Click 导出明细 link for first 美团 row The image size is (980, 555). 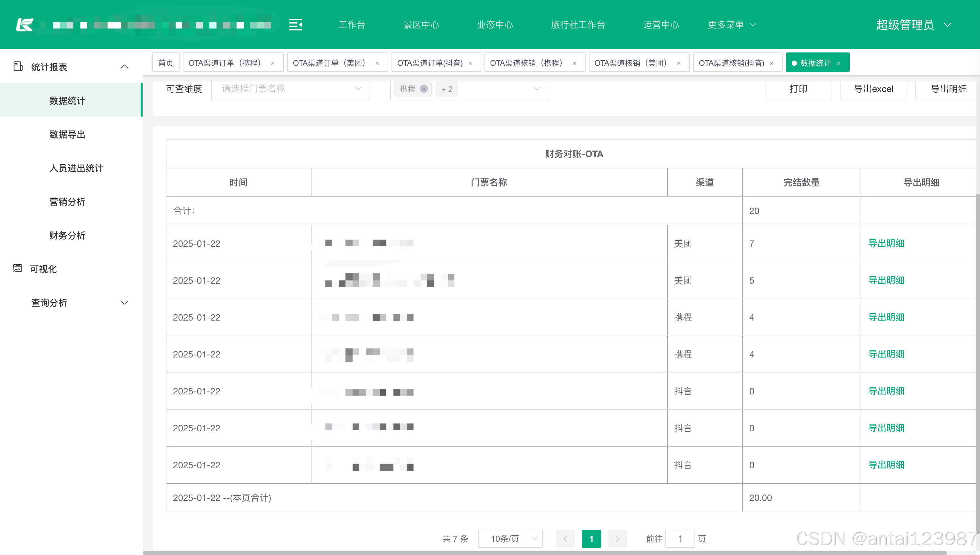tap(886, 243)
